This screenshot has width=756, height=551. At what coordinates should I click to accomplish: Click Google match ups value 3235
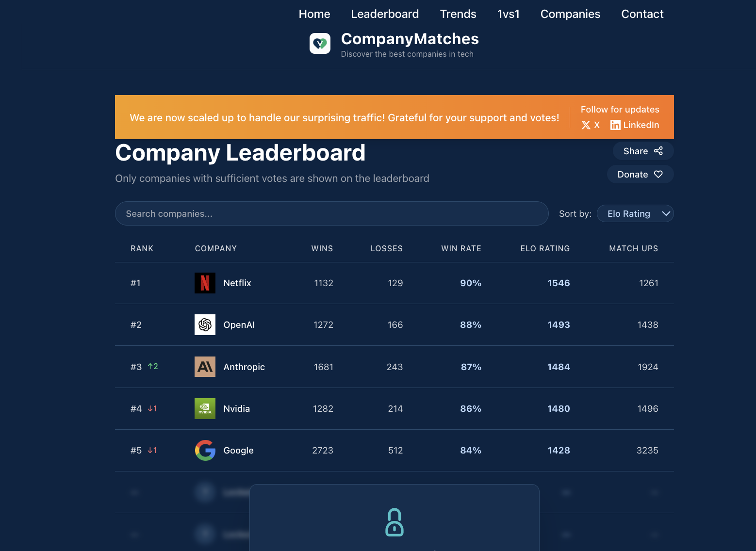647,450
